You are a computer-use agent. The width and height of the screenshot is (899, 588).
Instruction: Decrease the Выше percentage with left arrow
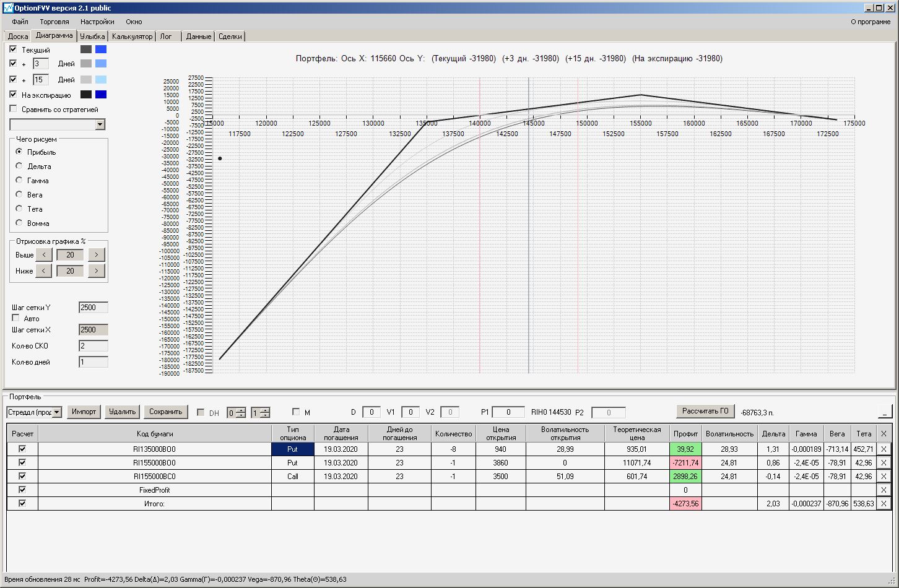click(x=43, y=254)
